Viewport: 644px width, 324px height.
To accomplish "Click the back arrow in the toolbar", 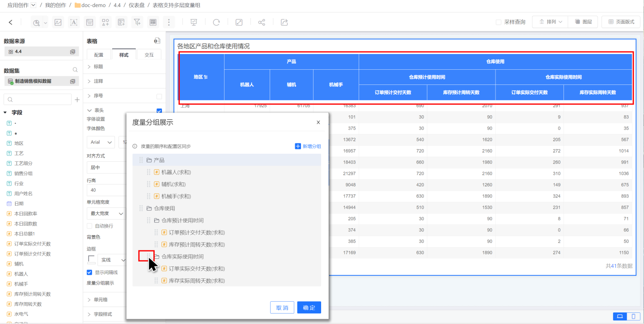I will pos(11,22).
